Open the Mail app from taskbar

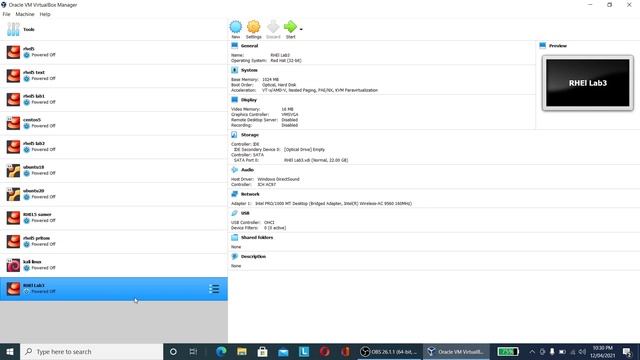tap(283, 351)
